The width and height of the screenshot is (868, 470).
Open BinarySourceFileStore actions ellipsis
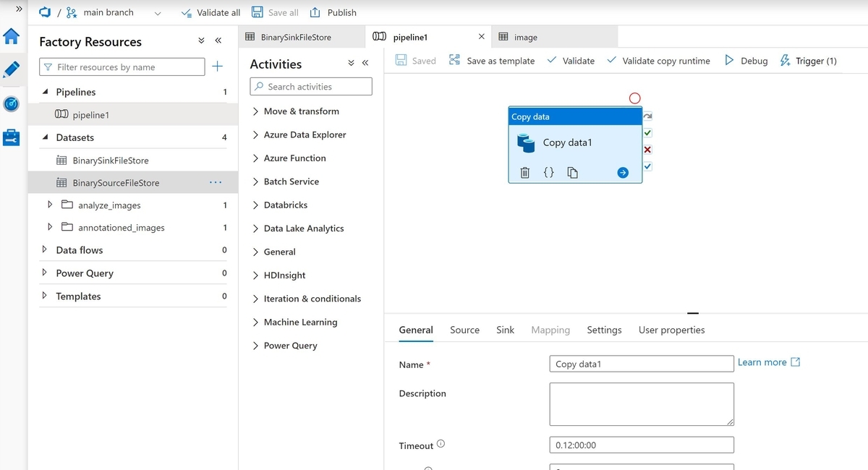click(216, 182)
